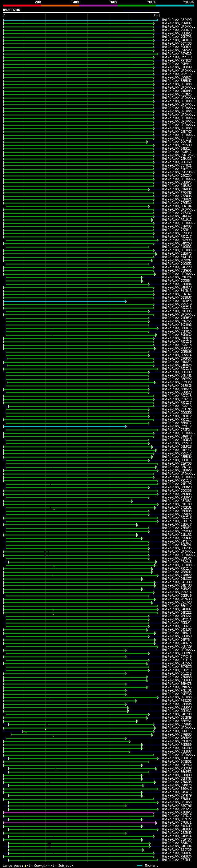The height and width of the screenshot is (868, 197).
Task: Select hit UniRef100_A1WBV5
Action: pos(177,812)
